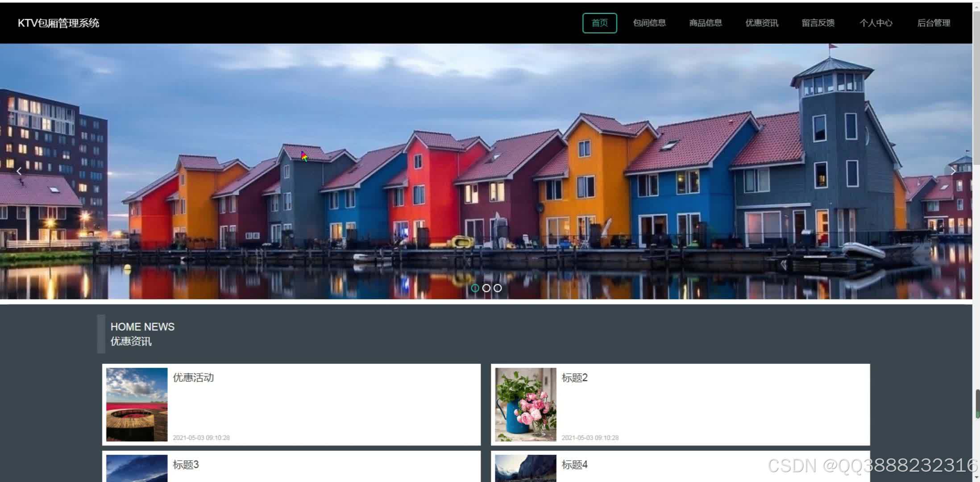
Task: Select the third carousel indicator dot
Action: pos(498,288)
